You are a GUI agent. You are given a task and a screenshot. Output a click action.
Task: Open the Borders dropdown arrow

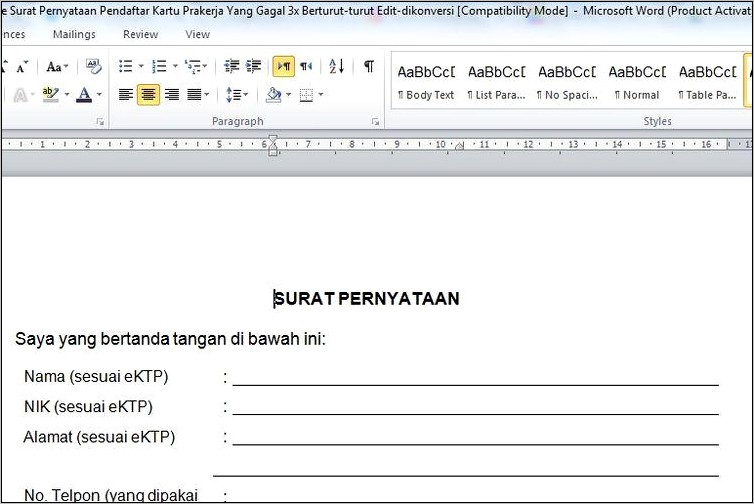(x=321, y=94)
